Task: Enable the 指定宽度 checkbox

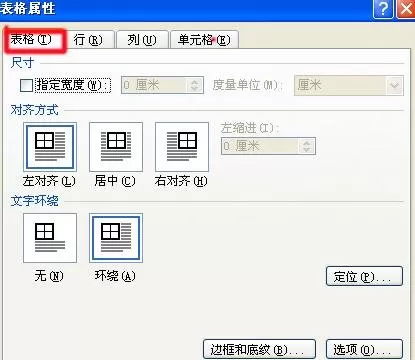Action: (26, 85)
